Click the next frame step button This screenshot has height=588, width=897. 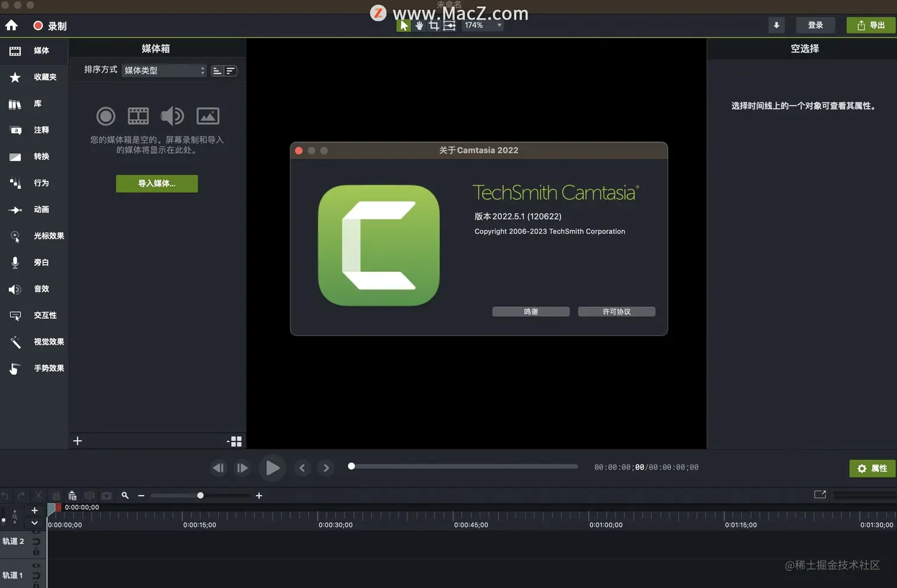242,468
